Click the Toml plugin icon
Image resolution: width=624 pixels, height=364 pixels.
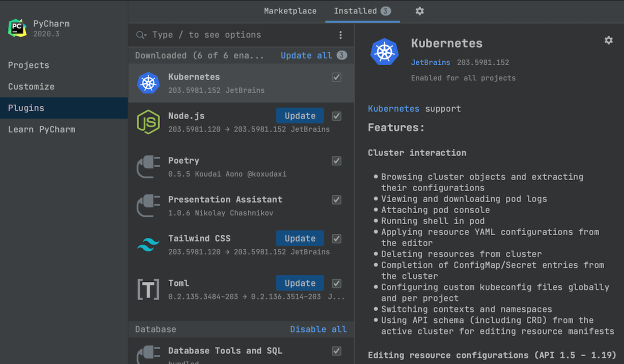click(148, 289)
